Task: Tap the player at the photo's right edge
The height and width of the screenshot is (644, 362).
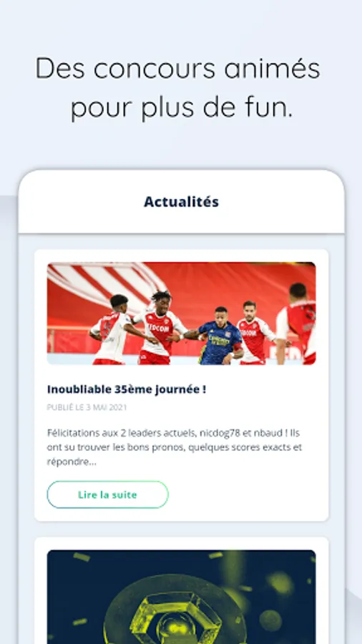Action: click(x=296, y=323)
